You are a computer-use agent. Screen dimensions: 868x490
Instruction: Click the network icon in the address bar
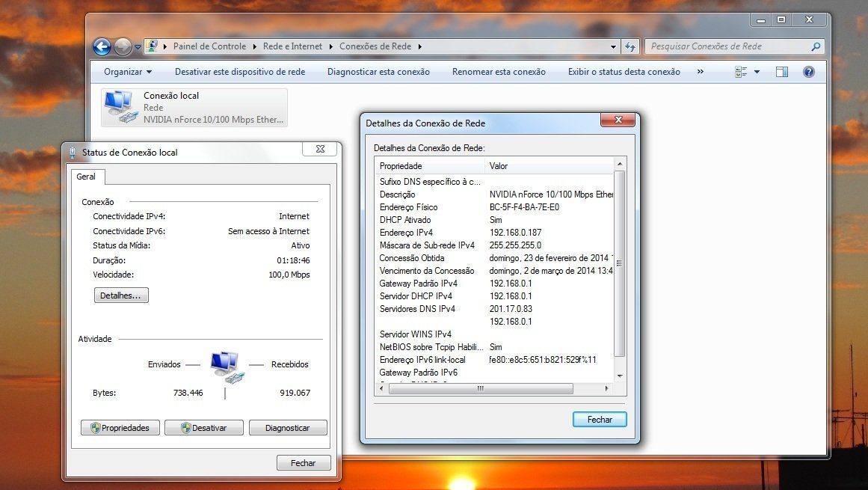pos(152,46)
